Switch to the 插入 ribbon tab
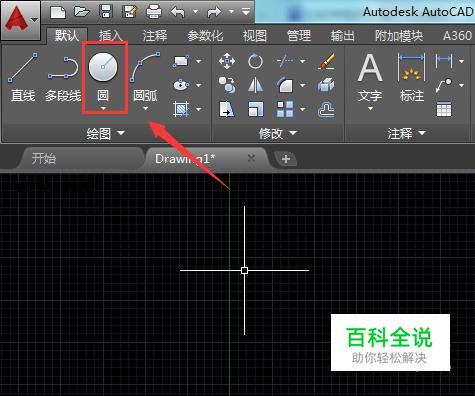 (111, 36)
